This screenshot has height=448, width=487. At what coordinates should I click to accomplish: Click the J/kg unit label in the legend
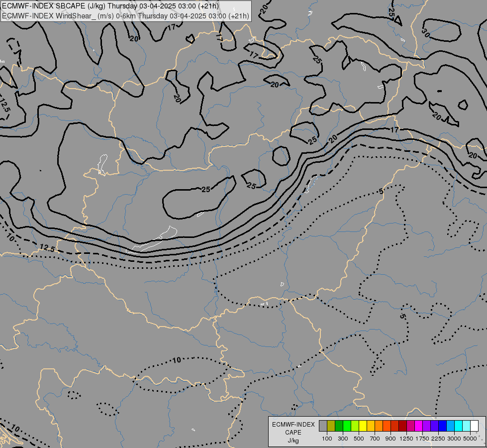click(293, 441)
